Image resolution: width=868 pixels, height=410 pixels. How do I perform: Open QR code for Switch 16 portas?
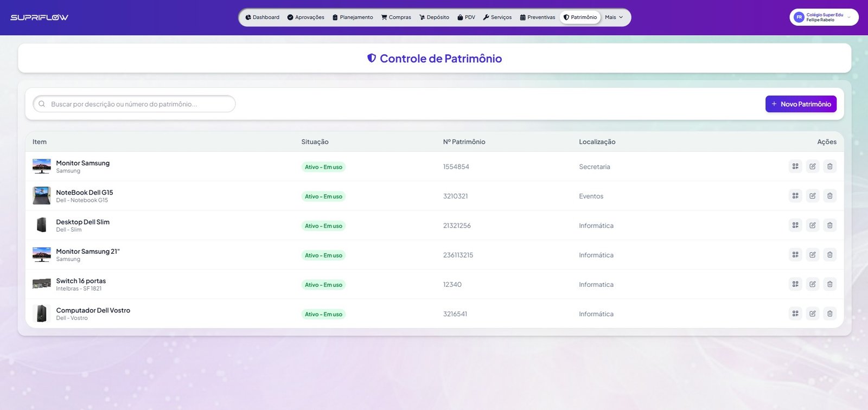coord(795,284)
